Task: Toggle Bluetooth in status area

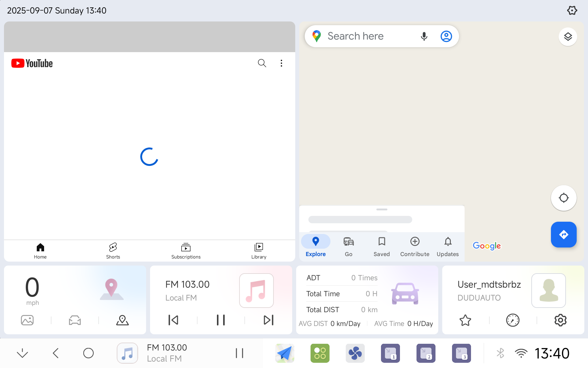Action: (x=500, y=353)
